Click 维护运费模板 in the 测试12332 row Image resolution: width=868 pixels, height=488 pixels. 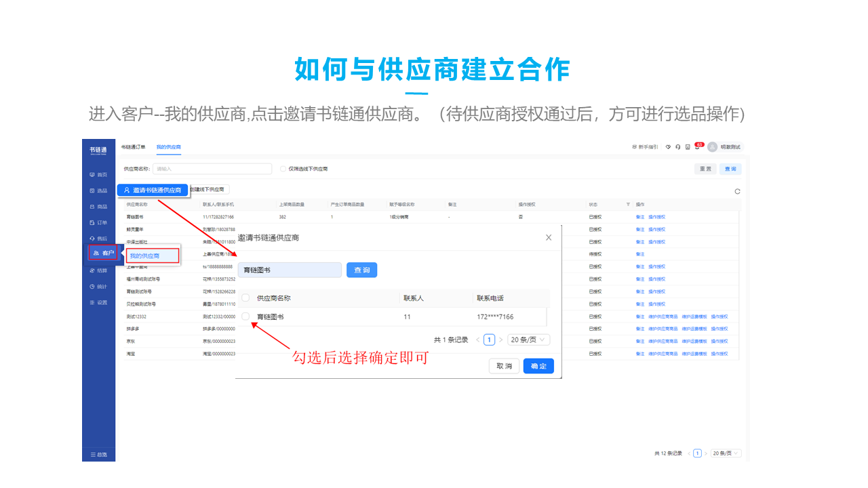point(694,317)
